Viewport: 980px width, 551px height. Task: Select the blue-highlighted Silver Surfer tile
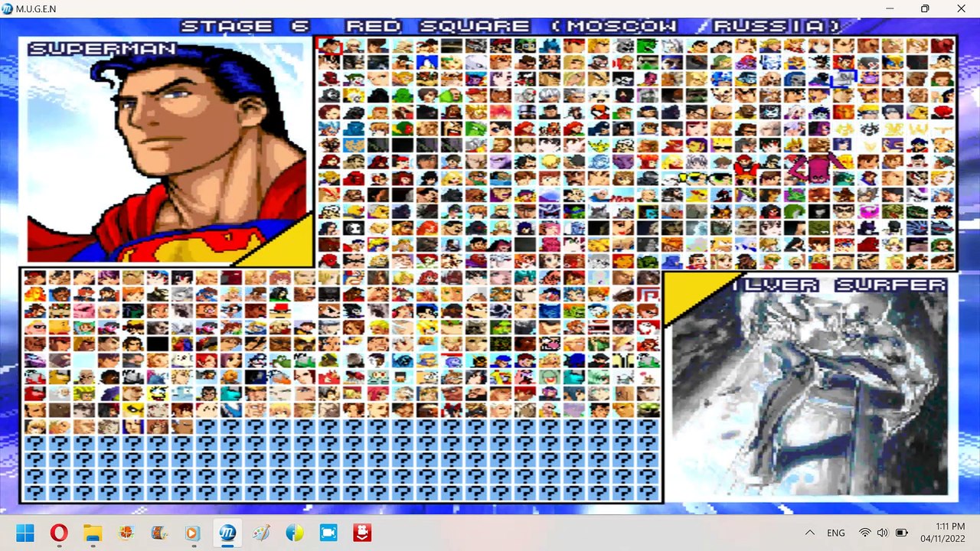[844, 78]
